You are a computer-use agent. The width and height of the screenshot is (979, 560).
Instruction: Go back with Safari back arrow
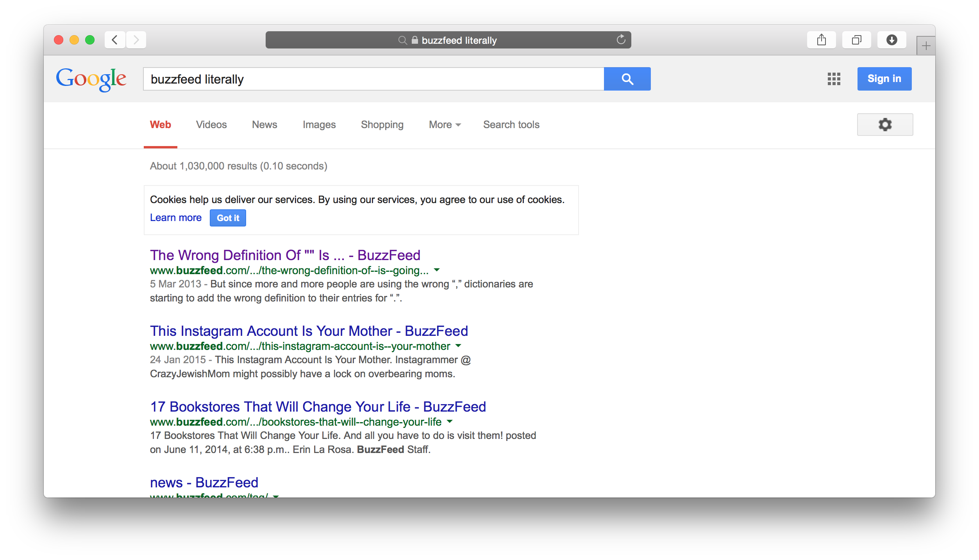tap(115, 40)
